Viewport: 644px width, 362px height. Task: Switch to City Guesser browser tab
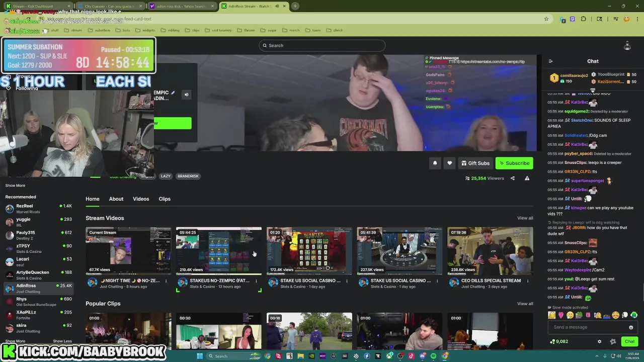(x=110, y=6)
